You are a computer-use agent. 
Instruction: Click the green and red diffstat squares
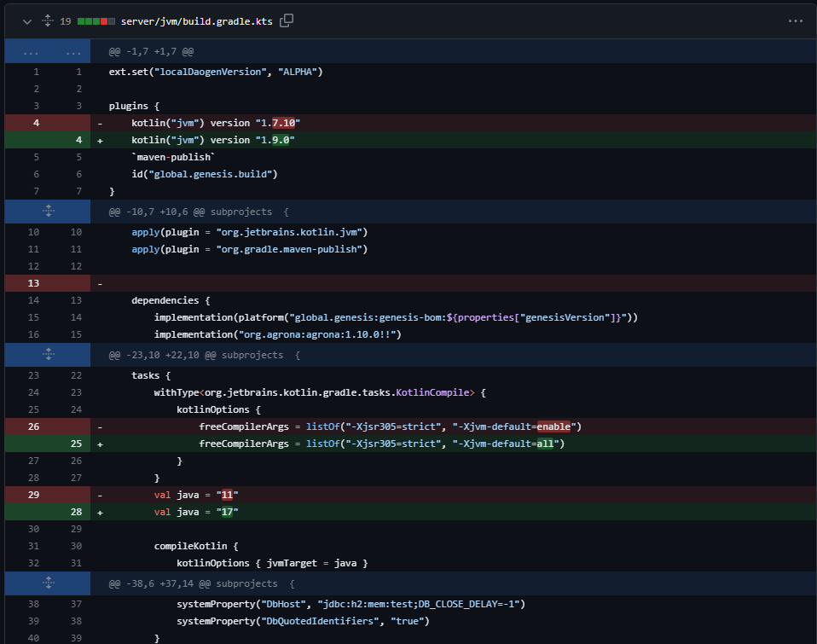(x=96, y=20)
